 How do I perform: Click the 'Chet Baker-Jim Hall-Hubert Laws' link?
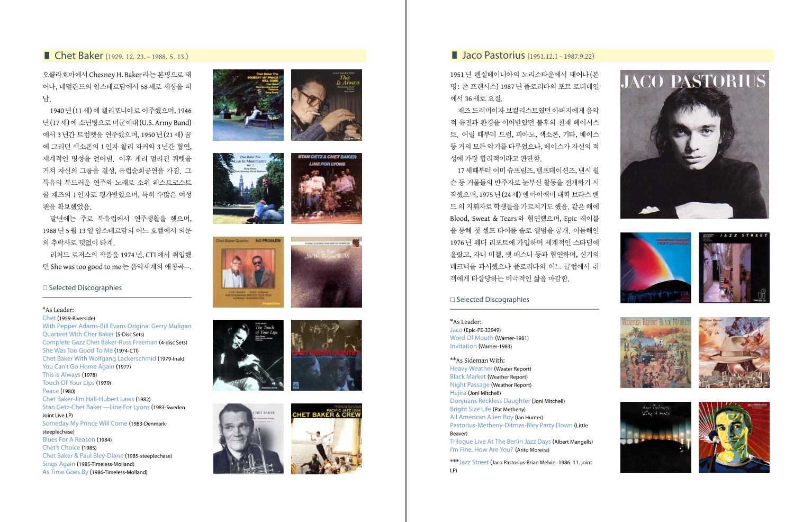[88, 399]
